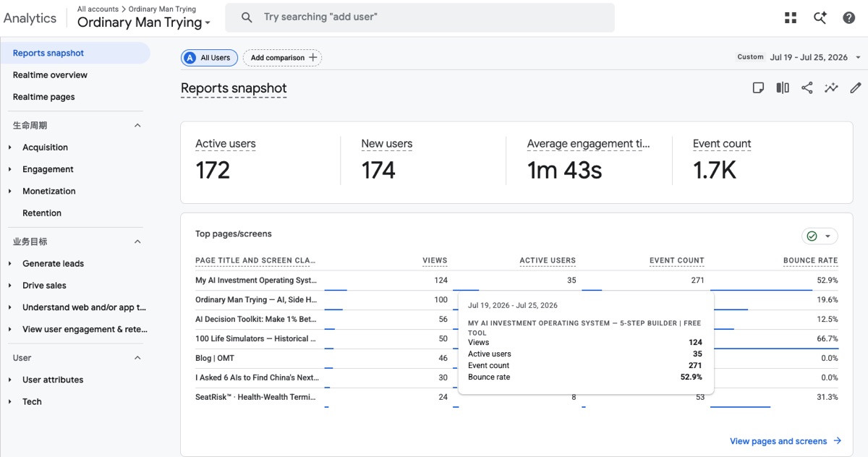Click the 1.7K event count value
Viewport: 868px width, 457px height.
(715, 171)
